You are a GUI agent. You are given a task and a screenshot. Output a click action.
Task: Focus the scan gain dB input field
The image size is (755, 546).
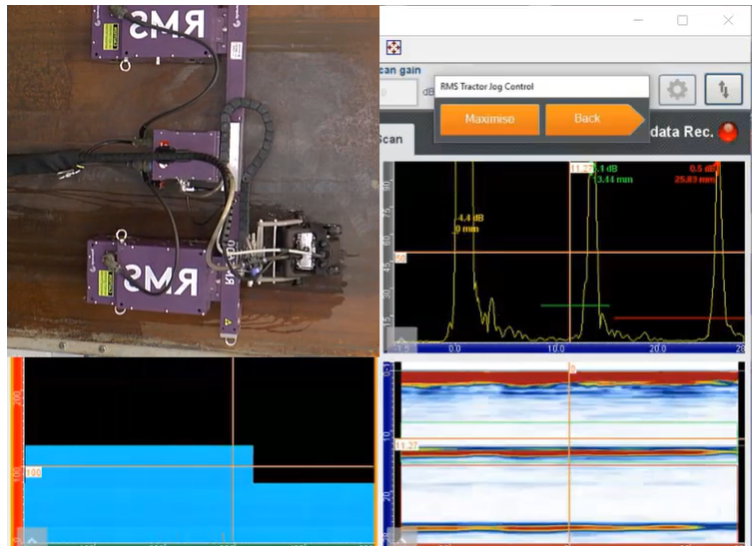pyautogui.click(x=398, y=91)
